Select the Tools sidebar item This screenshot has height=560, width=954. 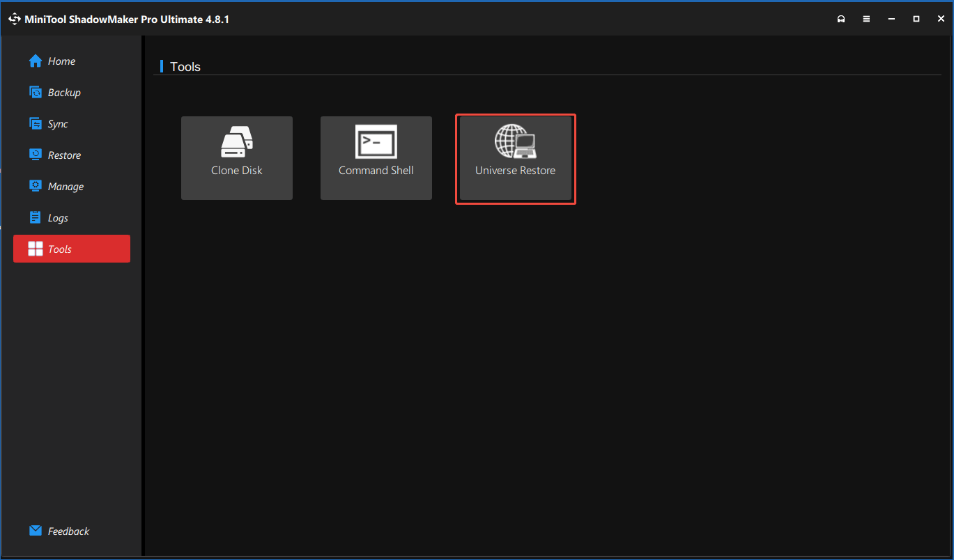pos(71,249)
